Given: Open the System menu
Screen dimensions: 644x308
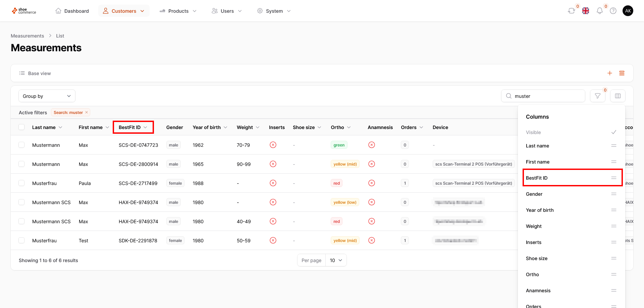Looking at the screenshot, I should 274,11.
